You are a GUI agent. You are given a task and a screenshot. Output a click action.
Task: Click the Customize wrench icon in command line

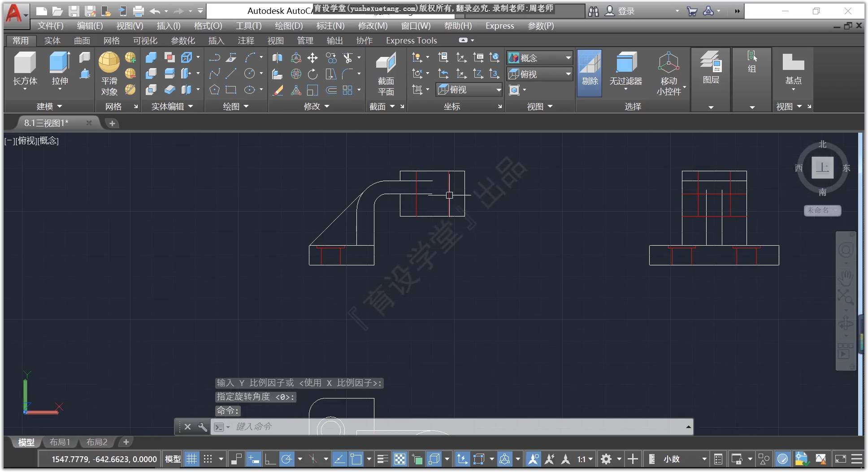pyautogui.click(x=203, y=427)
